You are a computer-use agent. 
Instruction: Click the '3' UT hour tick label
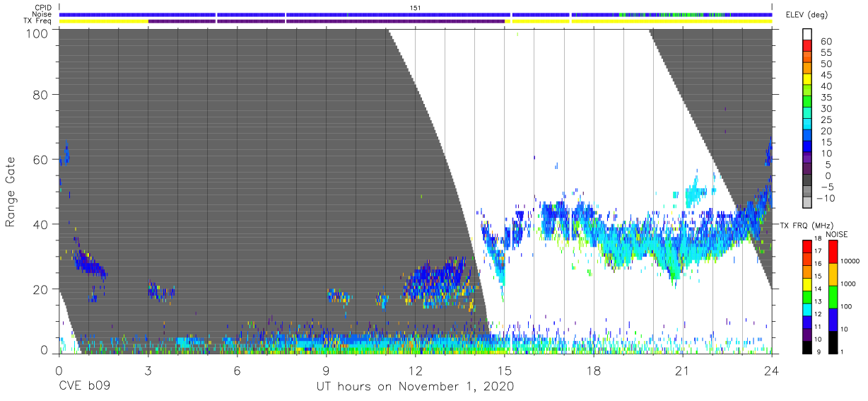pos(148,371)
